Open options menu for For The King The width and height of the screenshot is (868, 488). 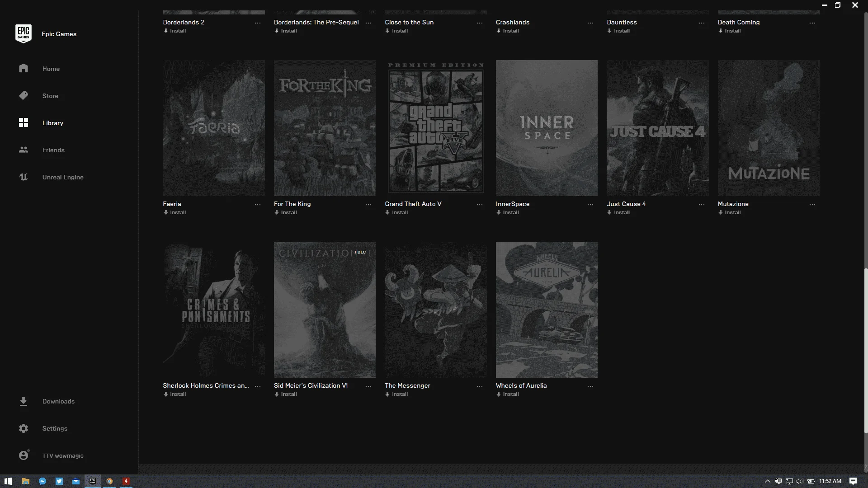368,205
